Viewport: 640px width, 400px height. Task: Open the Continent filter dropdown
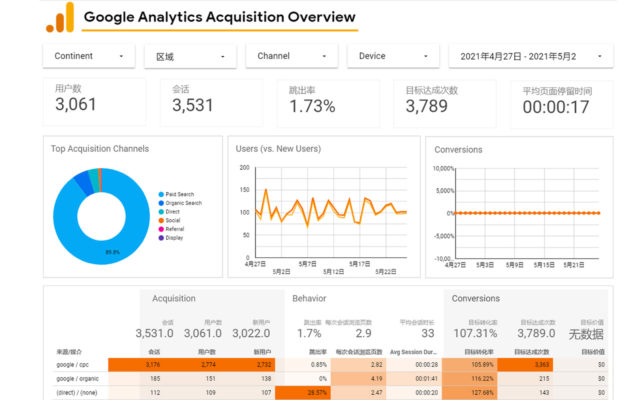point(88,56)
